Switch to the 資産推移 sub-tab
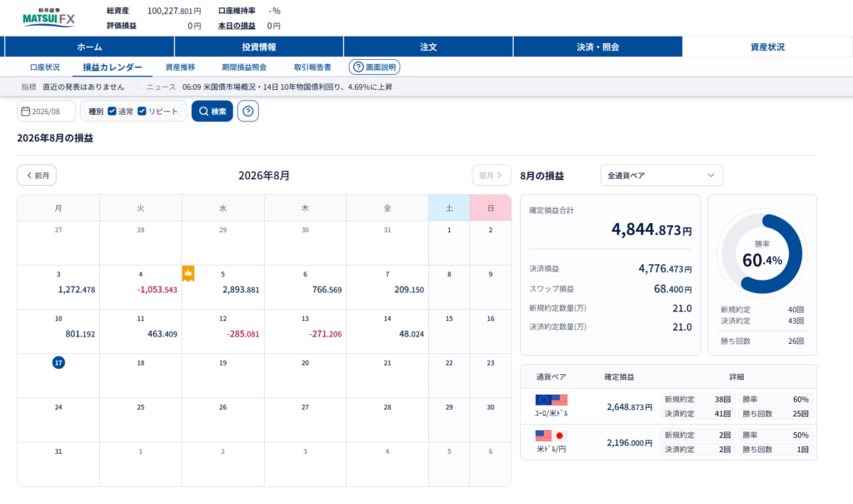The height and width of the screenshot is (504, 853). click(180, 67)
